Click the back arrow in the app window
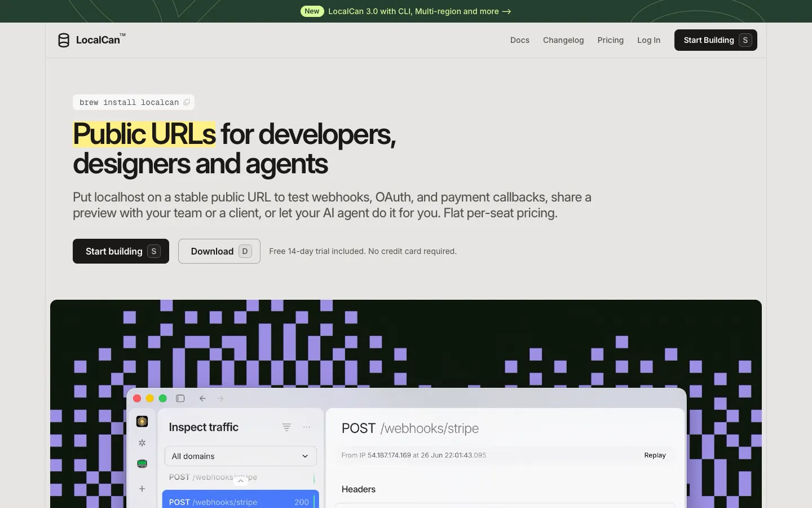Screen dimensions: 812x508 (x=202, y=398)
